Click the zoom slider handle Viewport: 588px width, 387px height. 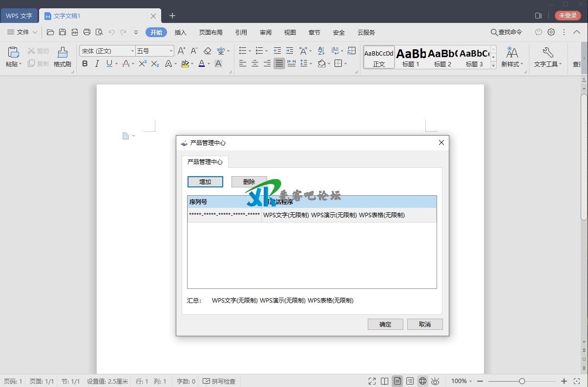click(522, 381)
